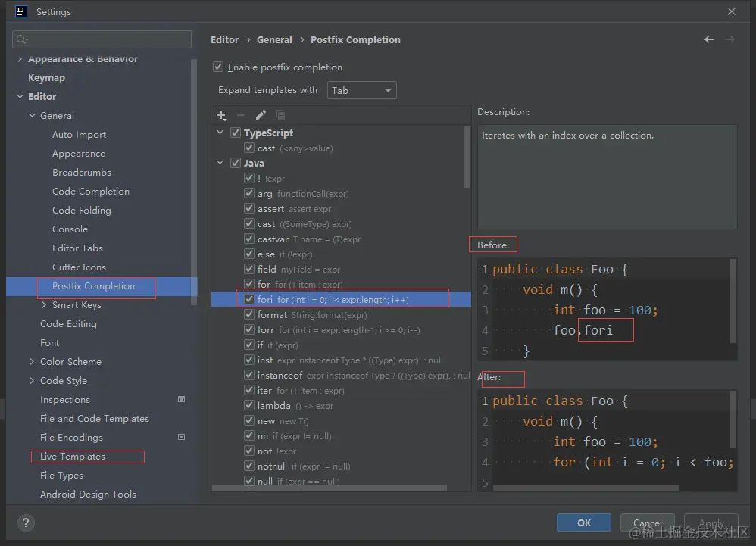This screenshot has width=756, height=546.
Task: Select the instanceof template row
Action: [x=341, y=376]
